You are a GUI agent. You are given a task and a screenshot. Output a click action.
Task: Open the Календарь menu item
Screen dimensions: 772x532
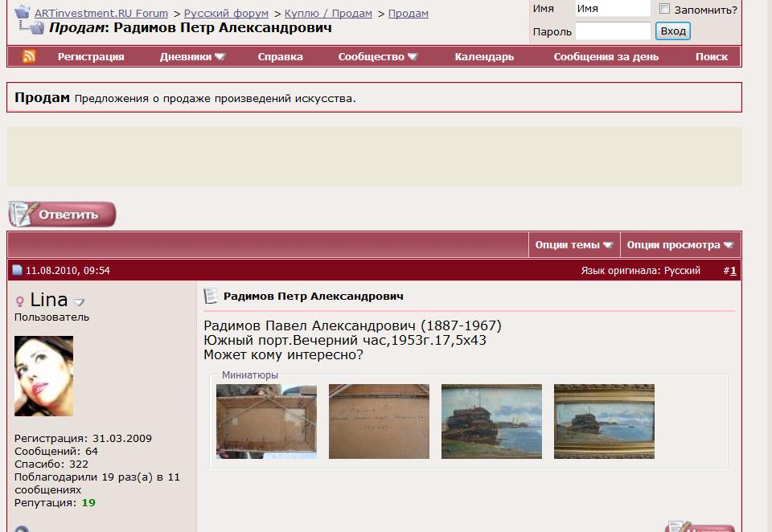[484, 57]
